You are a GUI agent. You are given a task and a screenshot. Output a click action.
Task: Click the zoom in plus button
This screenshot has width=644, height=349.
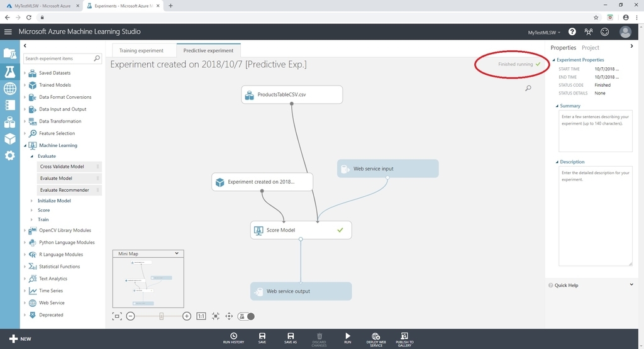186,316
